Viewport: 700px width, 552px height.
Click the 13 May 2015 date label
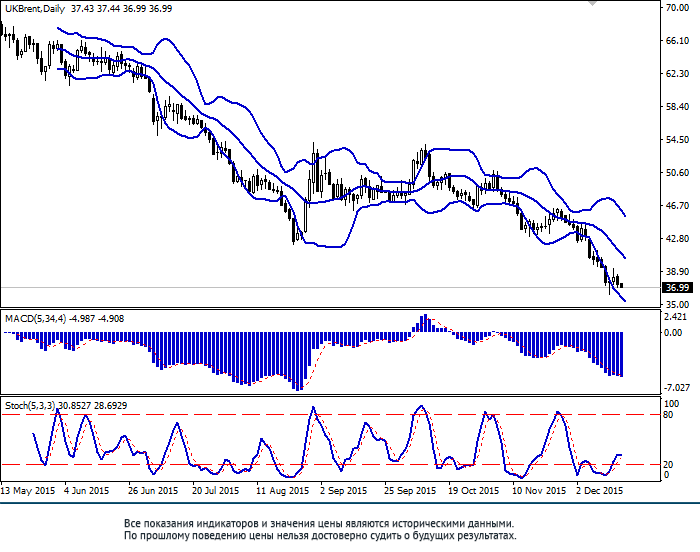click(28, 491)
